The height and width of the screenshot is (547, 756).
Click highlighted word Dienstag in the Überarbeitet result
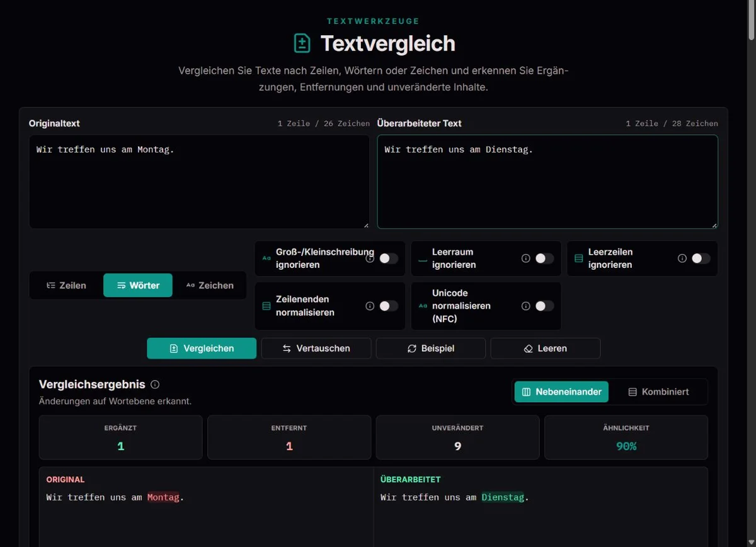(503, 497)
